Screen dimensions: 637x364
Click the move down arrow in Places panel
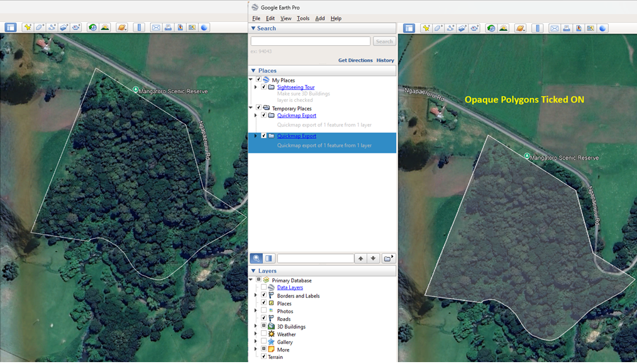[373, 258]
